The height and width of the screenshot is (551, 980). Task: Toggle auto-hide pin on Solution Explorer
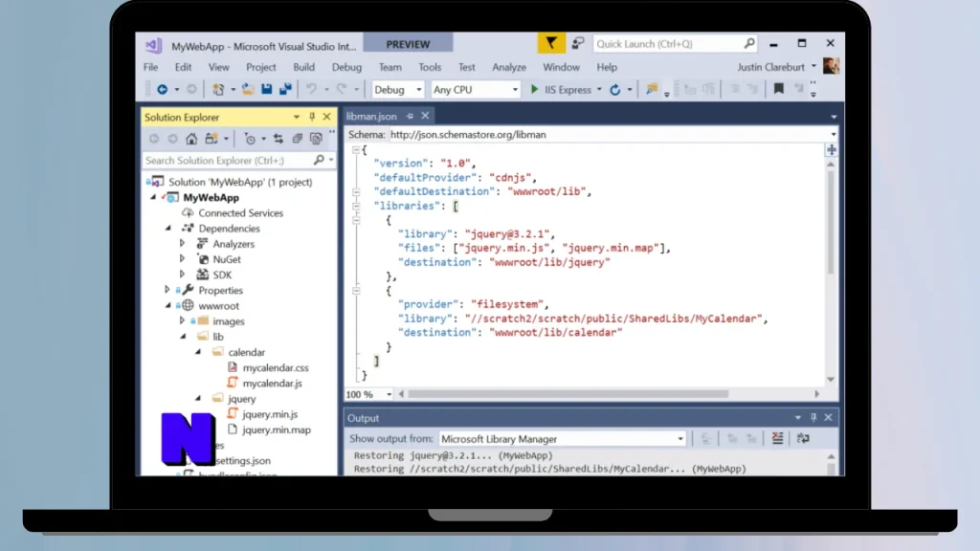click(x=312, y=117)
